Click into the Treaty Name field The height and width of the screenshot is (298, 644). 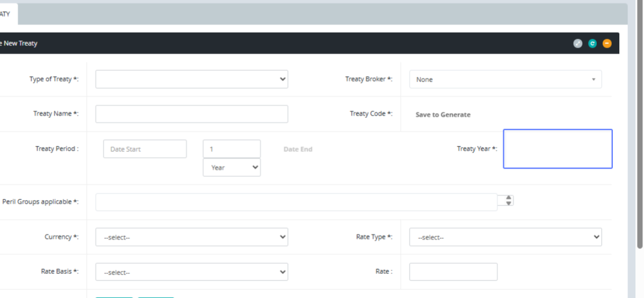click(192, 114)
